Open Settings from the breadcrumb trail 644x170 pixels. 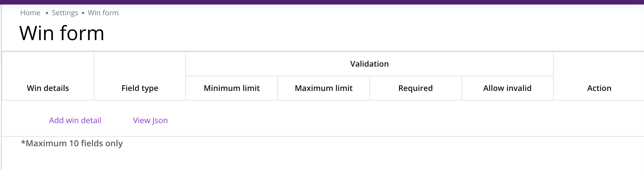point(65,13)
